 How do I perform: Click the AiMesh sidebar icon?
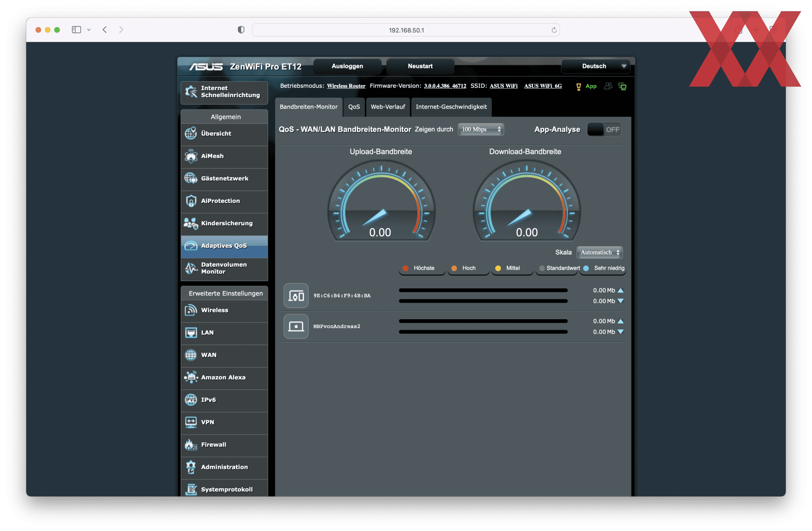[x=191, y=156]
